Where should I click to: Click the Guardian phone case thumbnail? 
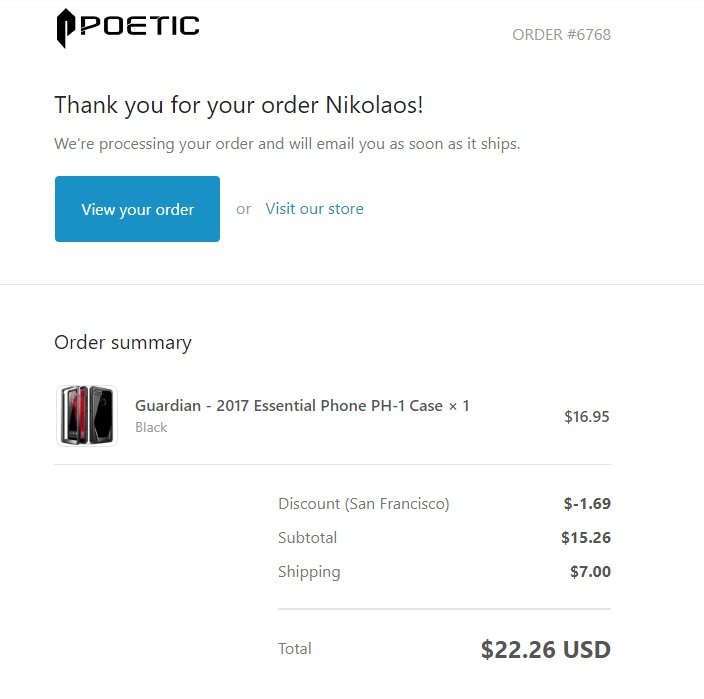point(87,416)
